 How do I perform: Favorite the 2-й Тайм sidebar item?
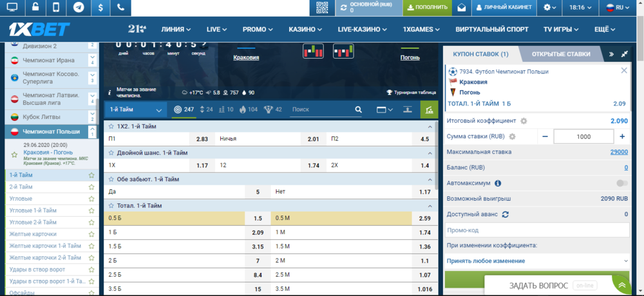coord(91,187)
